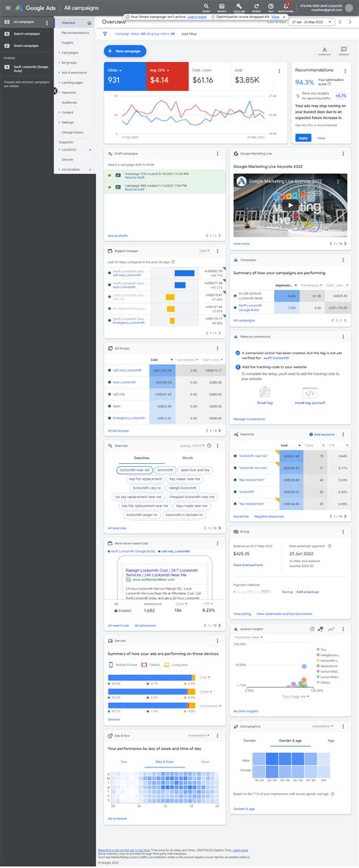Open All campaigns three-dot menu in sidebar

[46, 23]
